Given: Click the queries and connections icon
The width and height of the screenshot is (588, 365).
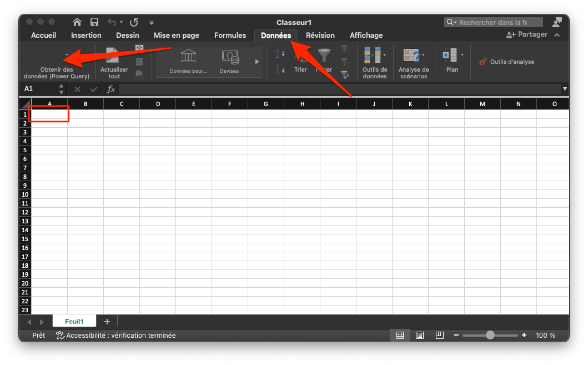Looking at the screenshot, I should [139, 48].
